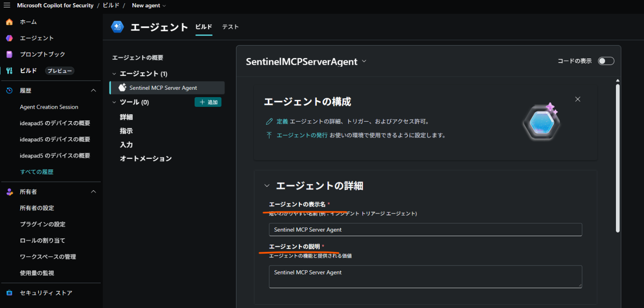Click the ビルド breadcrumb link
The image size is (644, 308).
[111, 6]
